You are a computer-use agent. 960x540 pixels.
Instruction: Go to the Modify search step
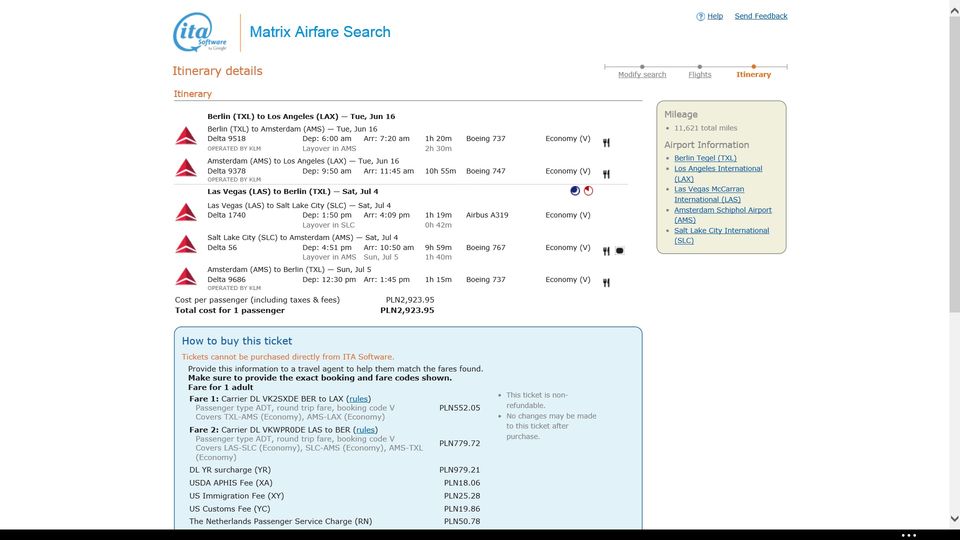[x=642, y=75]
